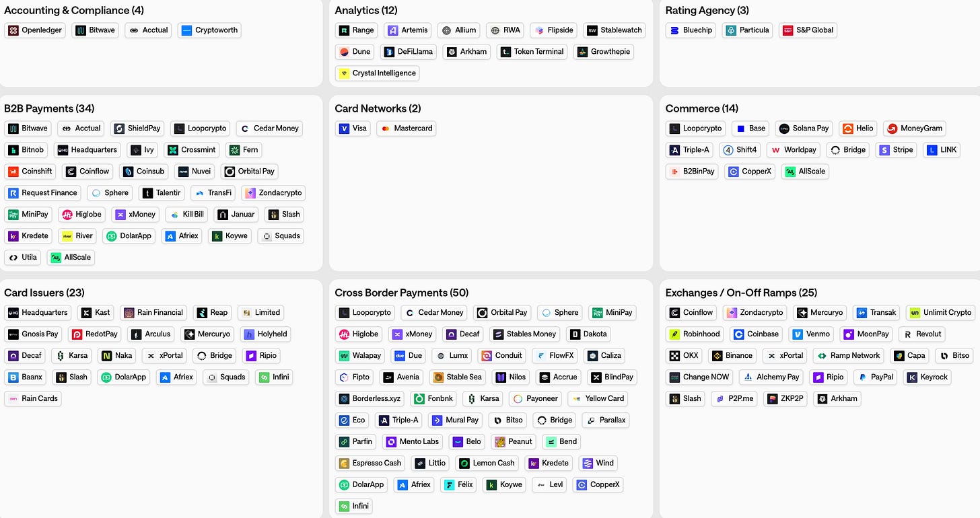The height and width of the screenshot is (518, 980).
Task: Select the DeFiLlama icon in Analytics
Action: tap(408, 51)
